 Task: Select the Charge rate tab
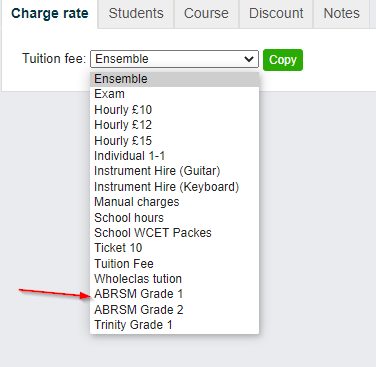tap(50, 14)
